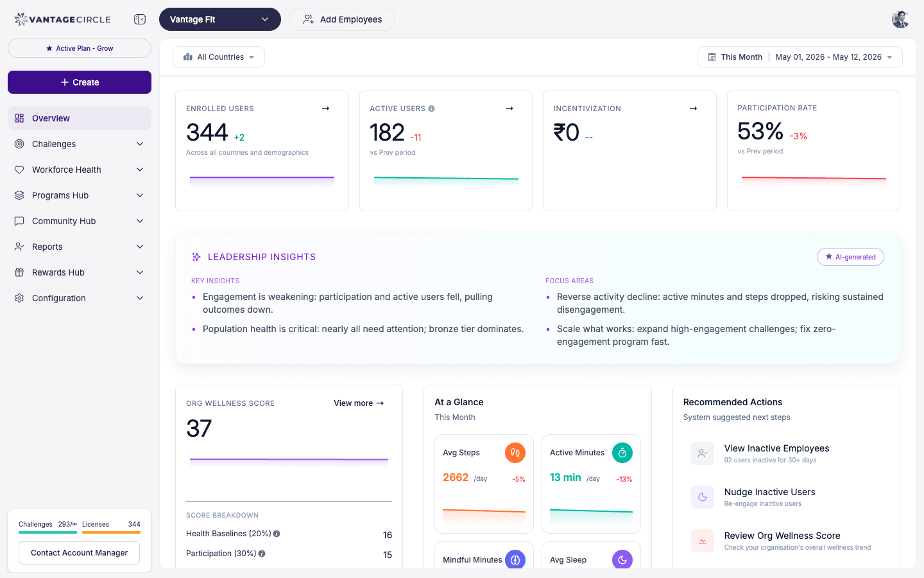Click the Avg Sleep moon icon

tap(622, 559)
